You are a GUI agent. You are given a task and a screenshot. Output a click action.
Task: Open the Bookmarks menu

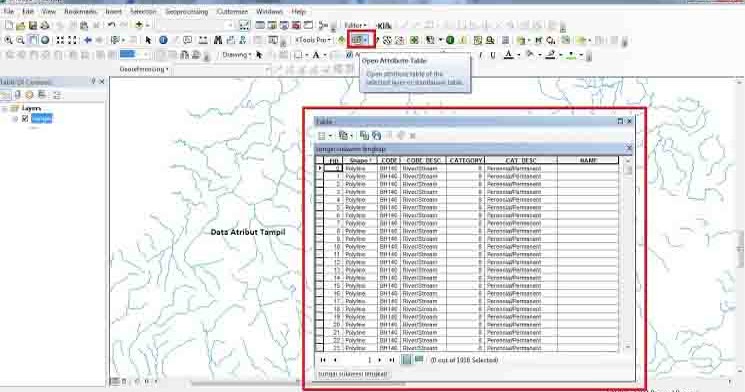pos(80,11)
